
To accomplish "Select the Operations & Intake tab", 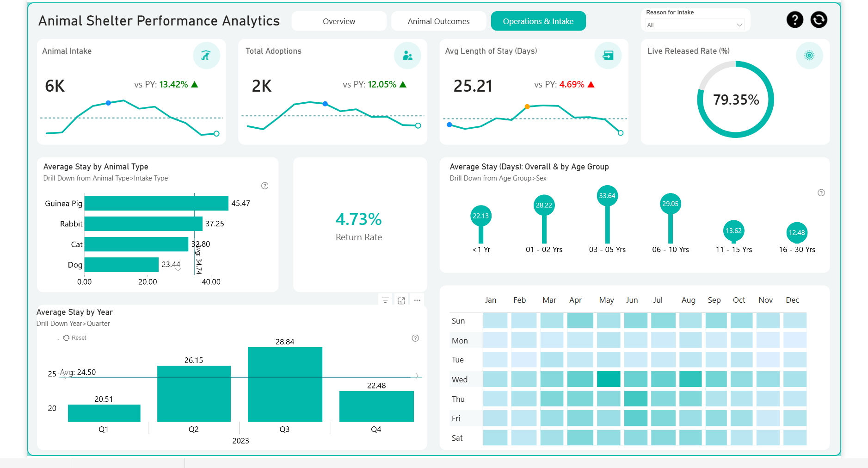I will [538, 21].
